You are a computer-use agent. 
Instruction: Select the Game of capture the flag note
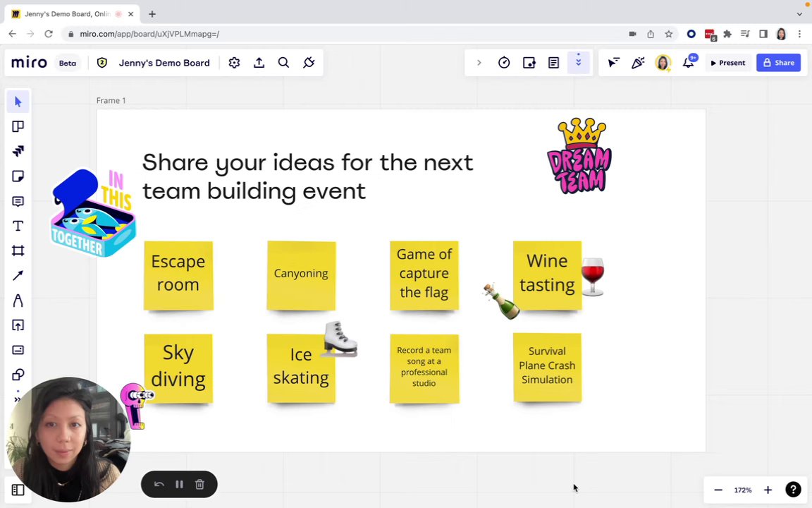pyautogui.click(x=424, y=275)
